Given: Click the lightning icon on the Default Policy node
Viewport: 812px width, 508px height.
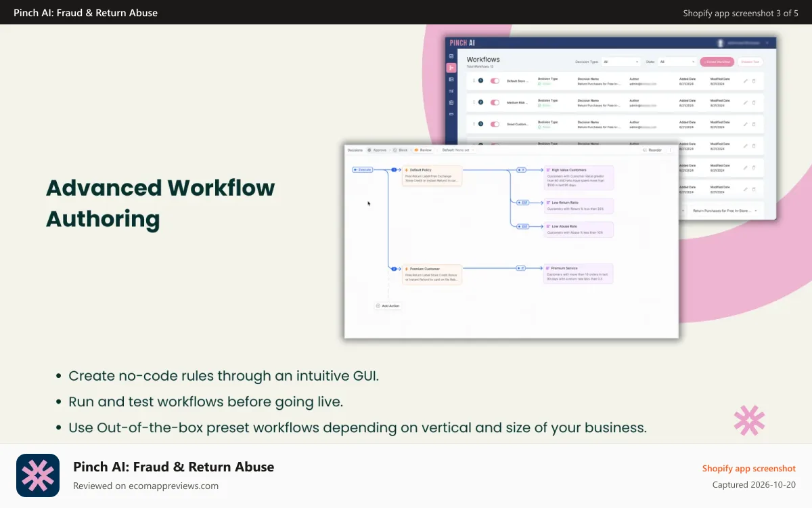Looking at the screenshot, I should click(x=406, y=170).
